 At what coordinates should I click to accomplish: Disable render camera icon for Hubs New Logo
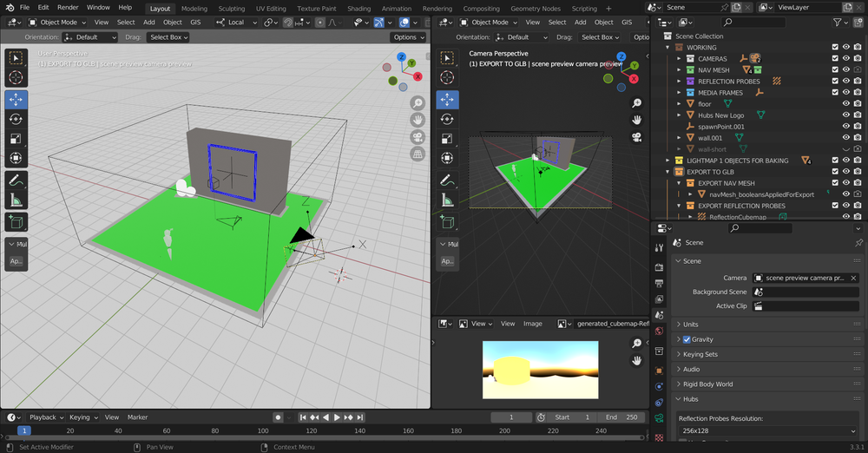point(858,115)
